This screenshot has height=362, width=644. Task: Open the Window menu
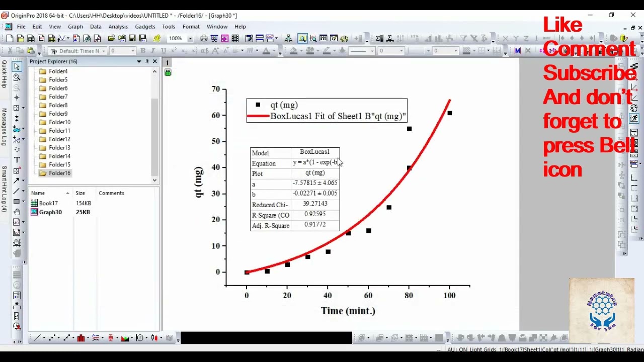[x=217, y=27]
